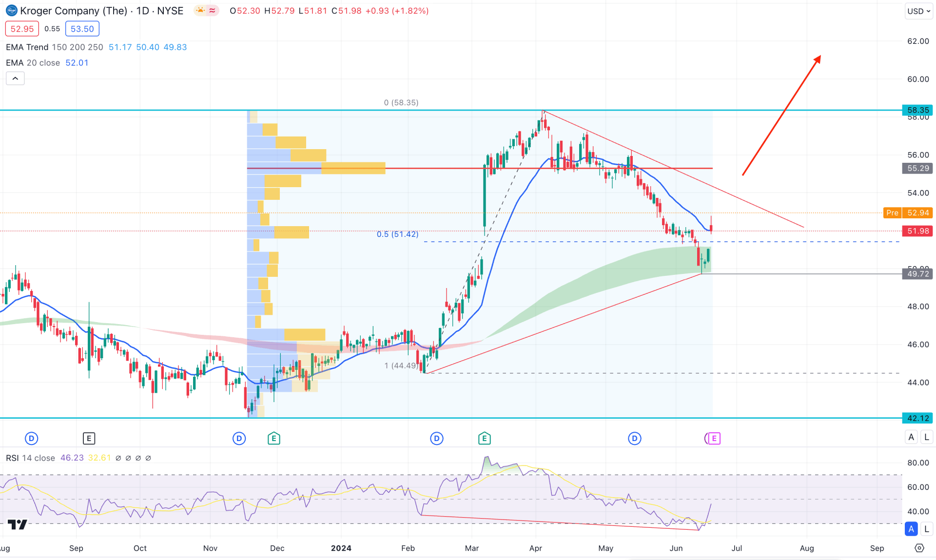This screenshot has height=560, width=936.
Task: Click the RSI value 46.23
Action: [x=72, y=458]
